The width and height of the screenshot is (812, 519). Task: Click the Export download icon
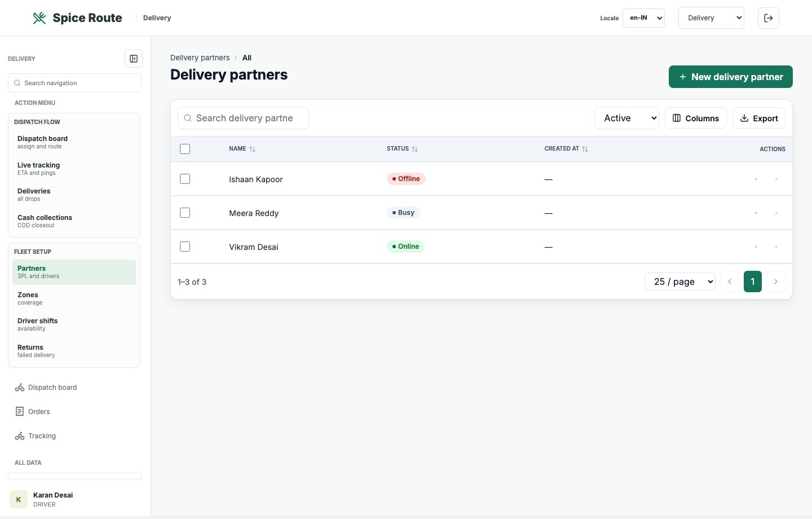coord(744,118)
